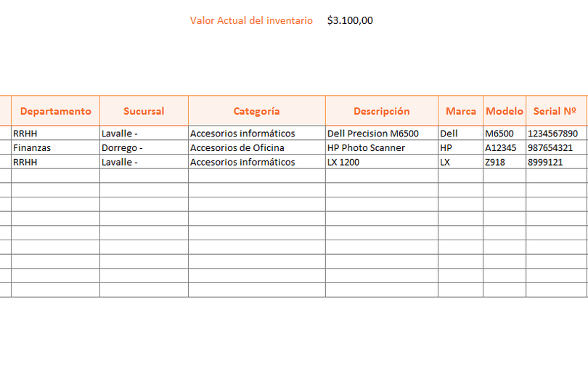588x392 pixels.
Task: Select the Dell Precision M6500 description cell
Action: pos(382,133)
